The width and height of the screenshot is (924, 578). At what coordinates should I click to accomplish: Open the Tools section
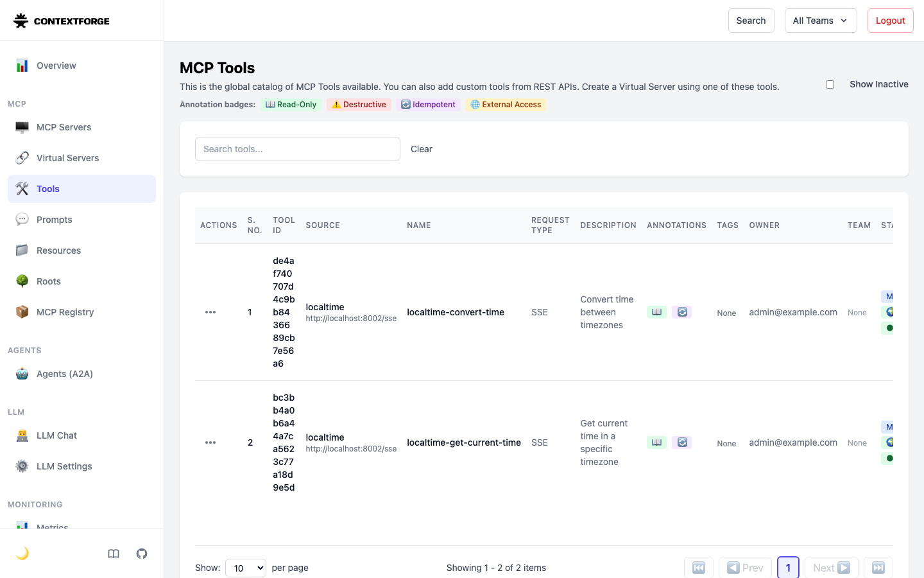[81, 189]
